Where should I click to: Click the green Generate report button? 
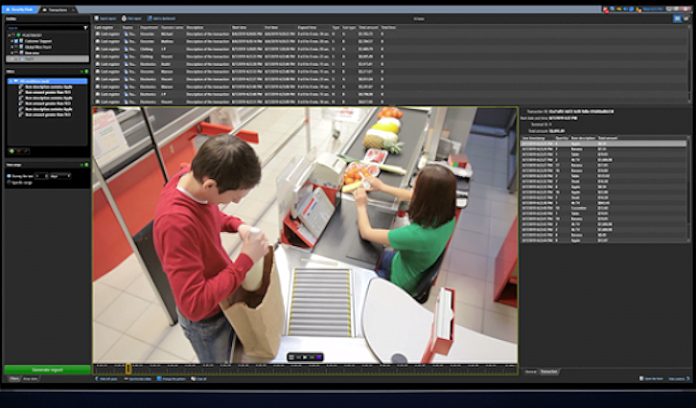[46, 369]
